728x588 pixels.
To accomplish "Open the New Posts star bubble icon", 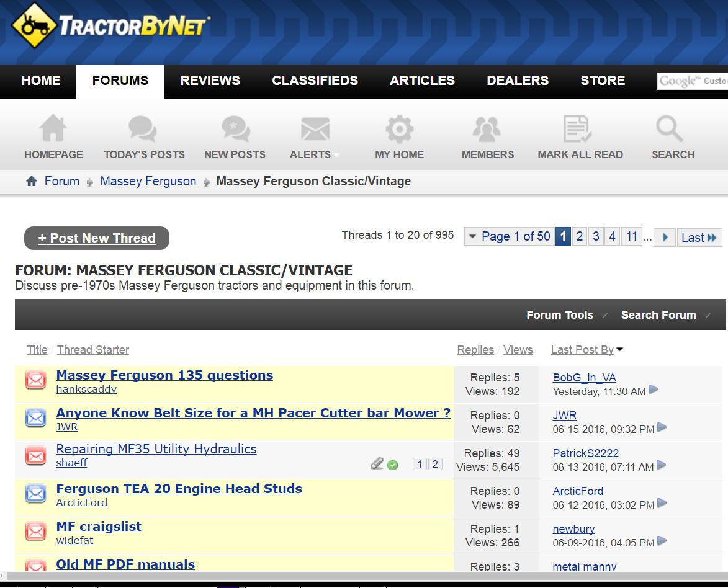I will [x=236, y=128].
